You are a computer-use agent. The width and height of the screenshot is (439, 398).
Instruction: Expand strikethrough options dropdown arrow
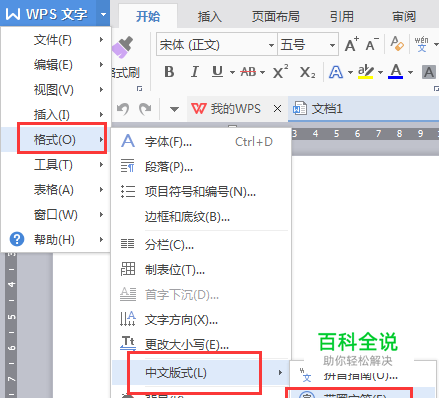point(262,72)
